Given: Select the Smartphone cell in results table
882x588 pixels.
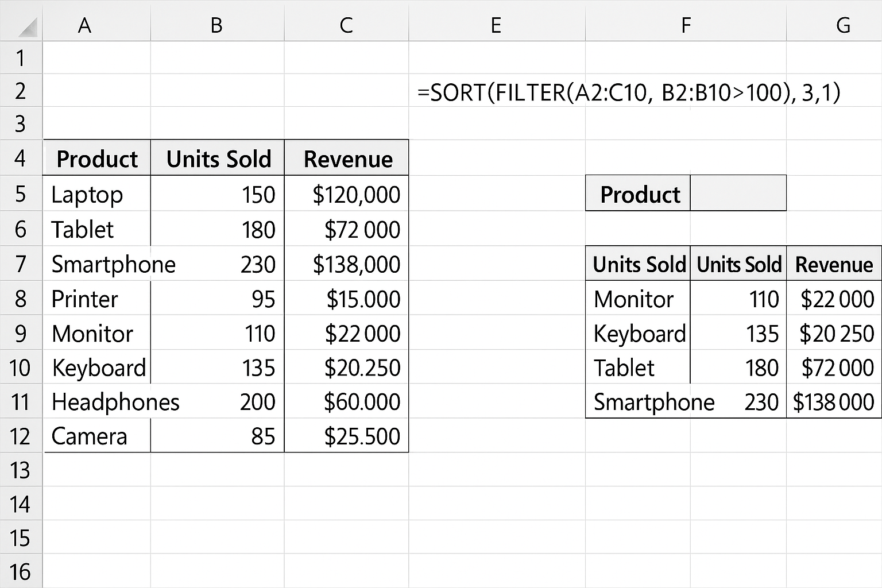Looking at the screenshot, I should pos(638,401).
